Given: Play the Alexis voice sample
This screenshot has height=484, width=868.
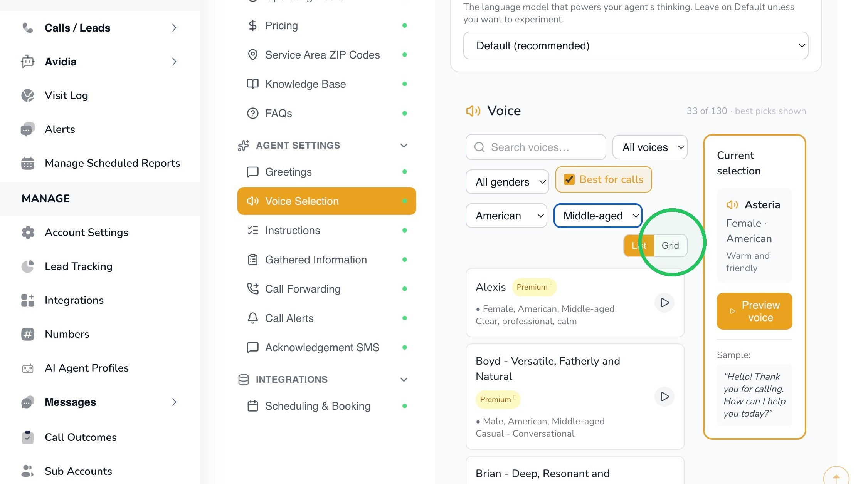Looking at the screenshot, I should 664,303.
